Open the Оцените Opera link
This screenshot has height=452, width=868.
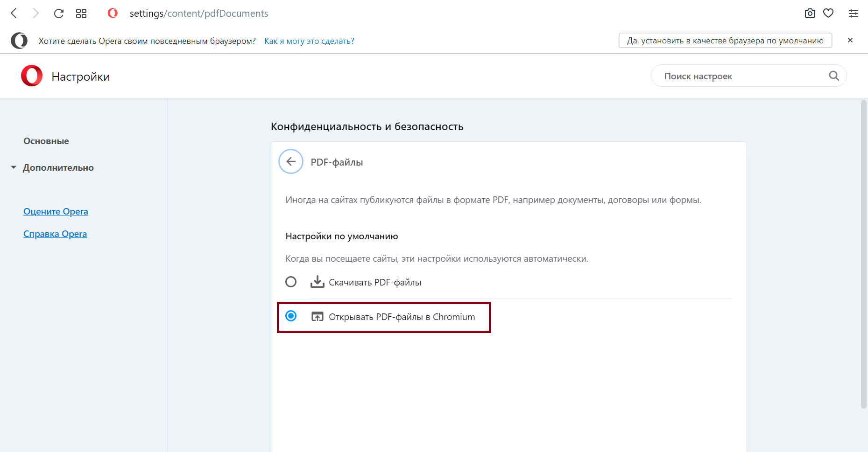pyautogui.click(x=56, y=211)
